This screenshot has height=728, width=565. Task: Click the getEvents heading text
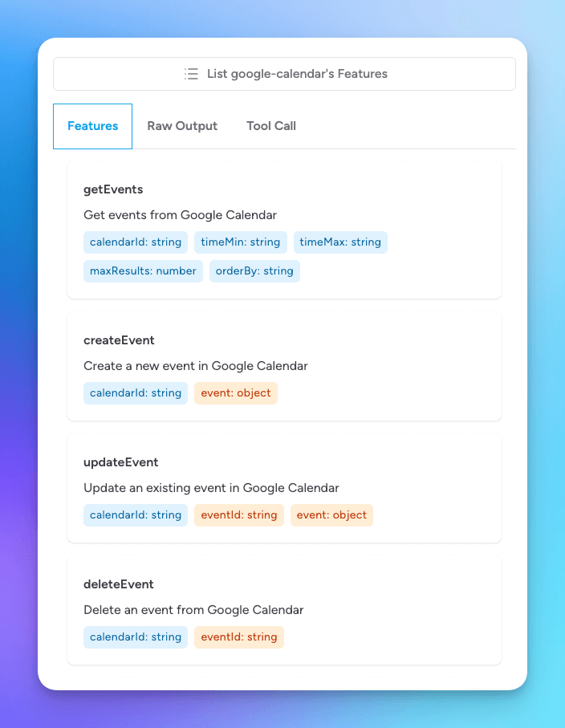[112, 189]
